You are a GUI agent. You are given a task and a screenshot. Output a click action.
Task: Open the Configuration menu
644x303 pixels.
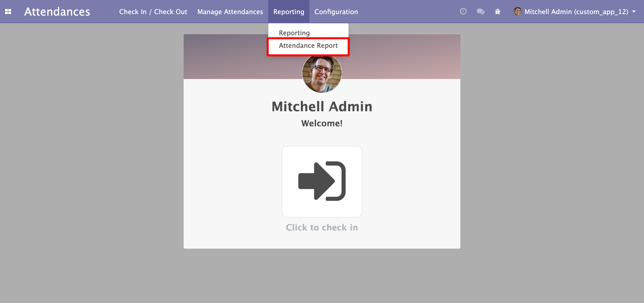click(336, 12)
